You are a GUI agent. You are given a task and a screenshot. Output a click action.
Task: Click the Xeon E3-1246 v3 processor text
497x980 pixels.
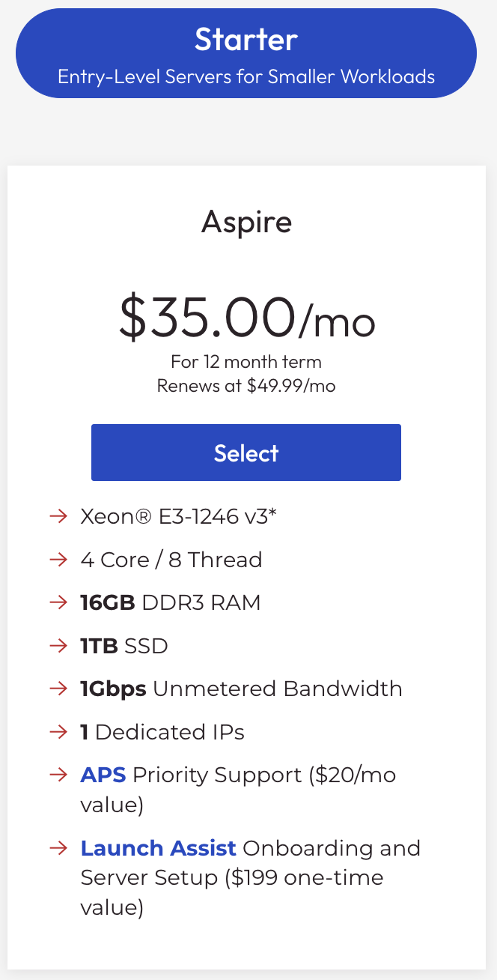coord(179,516)
